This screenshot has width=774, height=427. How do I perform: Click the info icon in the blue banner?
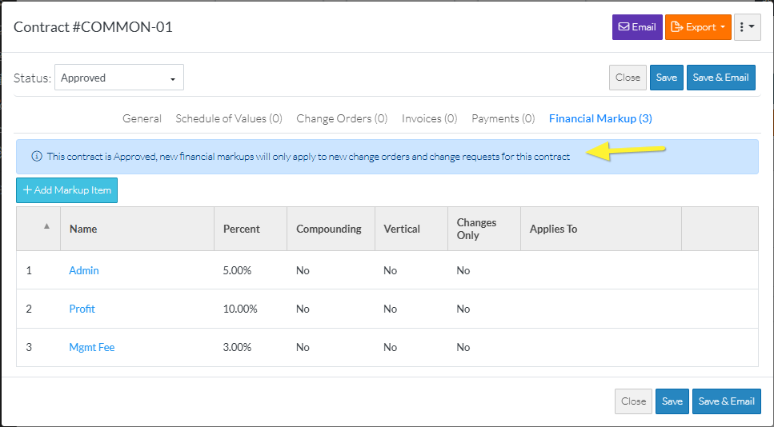(x=37, y=157)
